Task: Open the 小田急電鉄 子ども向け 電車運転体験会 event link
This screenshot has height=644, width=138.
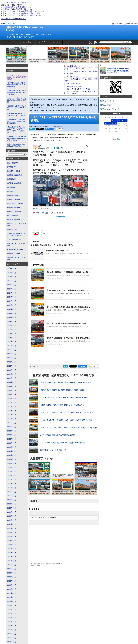Action: click(x=15, y=9)
